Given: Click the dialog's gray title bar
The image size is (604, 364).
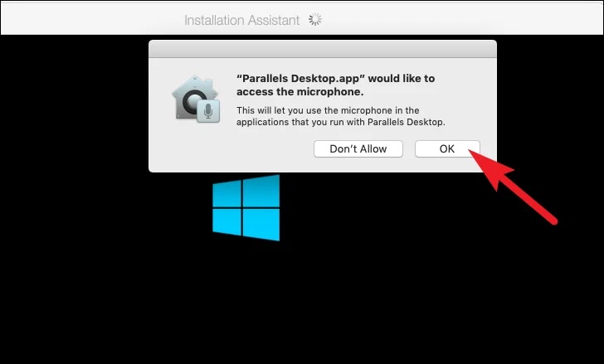Looking at the screenshot, I should click(323, 49).
